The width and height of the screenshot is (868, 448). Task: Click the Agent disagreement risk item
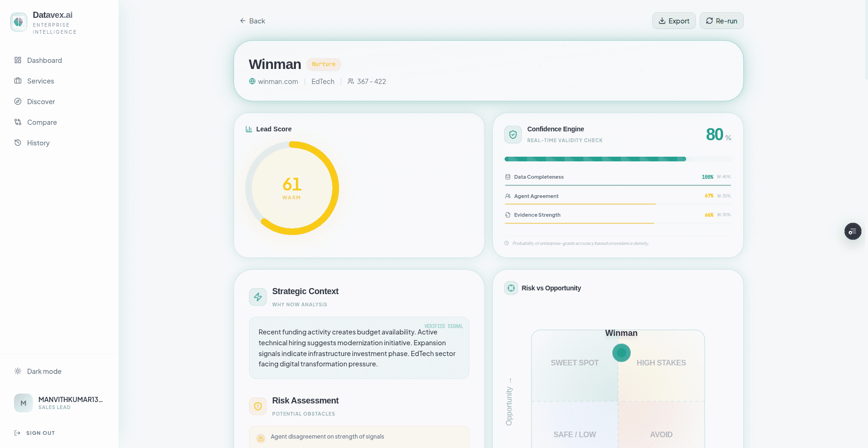click(x=359, y=437)
